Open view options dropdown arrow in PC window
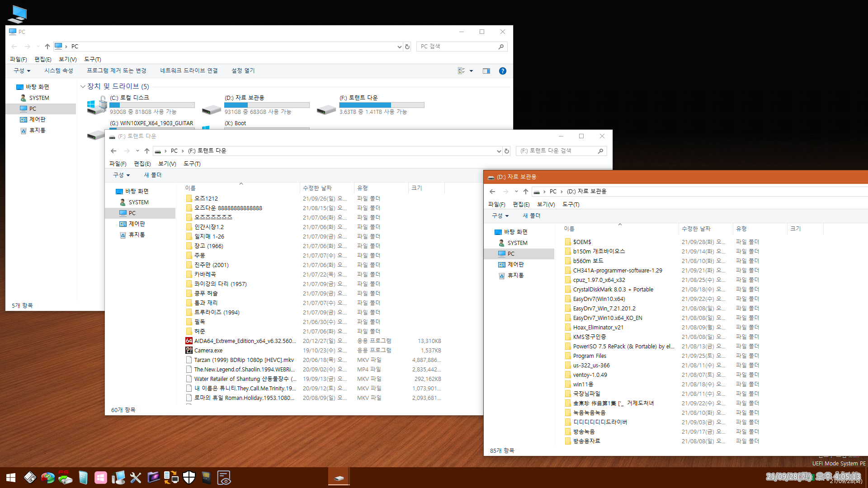This screenshot has width=868, height=488. coord(471,71)
